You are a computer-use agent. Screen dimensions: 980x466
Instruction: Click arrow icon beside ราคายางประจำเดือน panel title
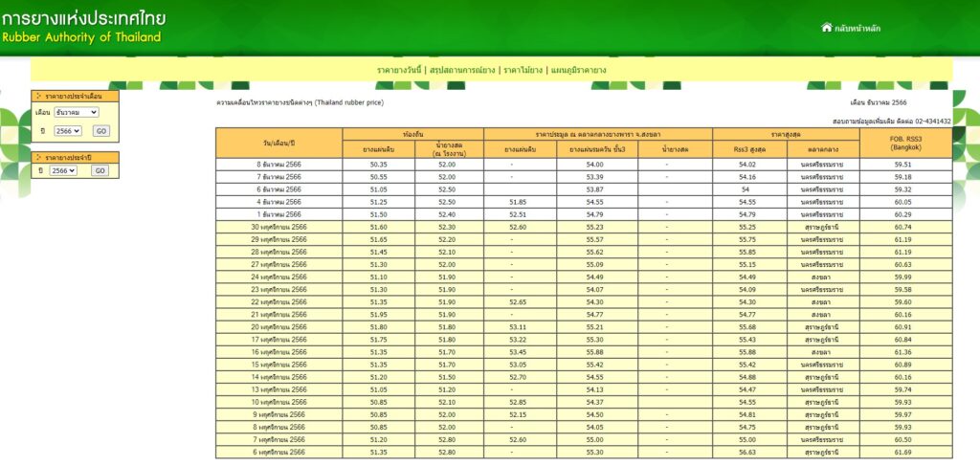tap(38, 97)
